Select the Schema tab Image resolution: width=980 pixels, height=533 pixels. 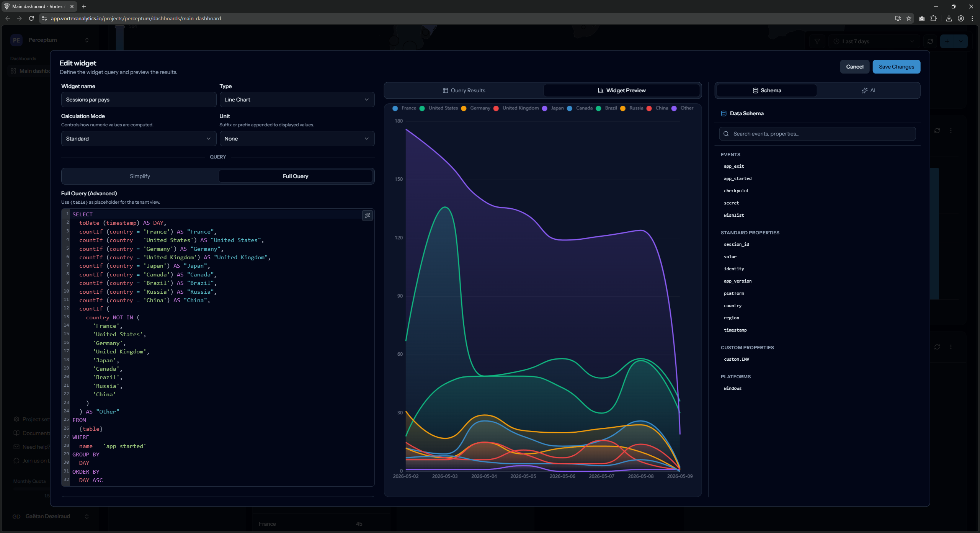click(x=767, y=90)
